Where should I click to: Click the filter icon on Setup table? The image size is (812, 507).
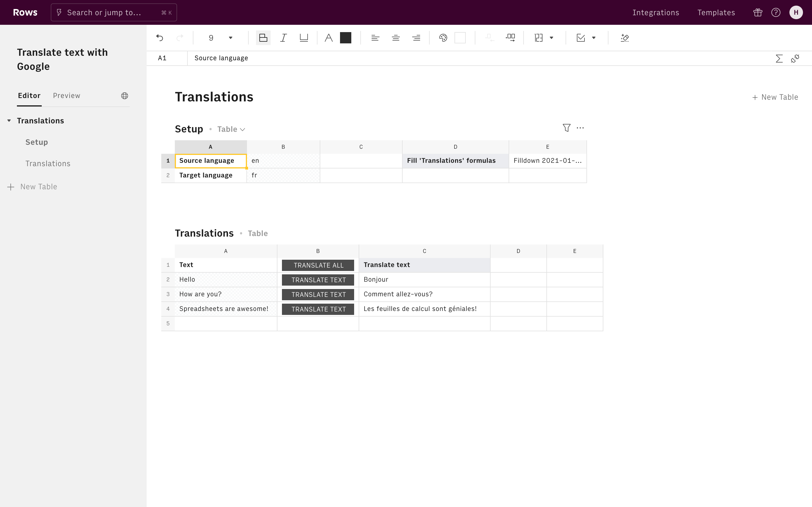566,128
